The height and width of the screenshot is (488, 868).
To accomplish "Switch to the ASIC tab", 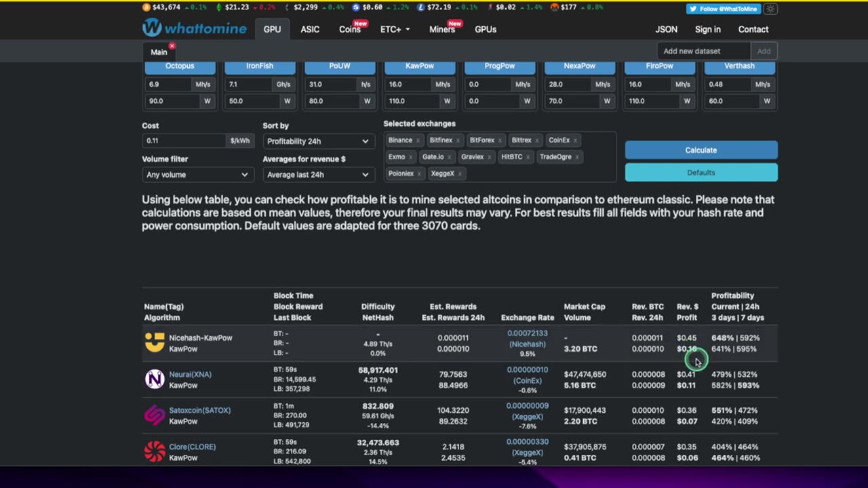I will pos(310,29).
